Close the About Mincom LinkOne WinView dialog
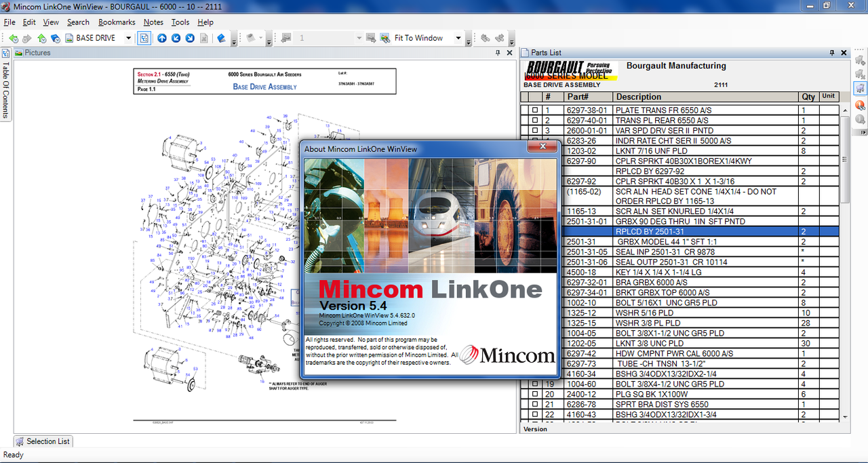 pos(542,145)
